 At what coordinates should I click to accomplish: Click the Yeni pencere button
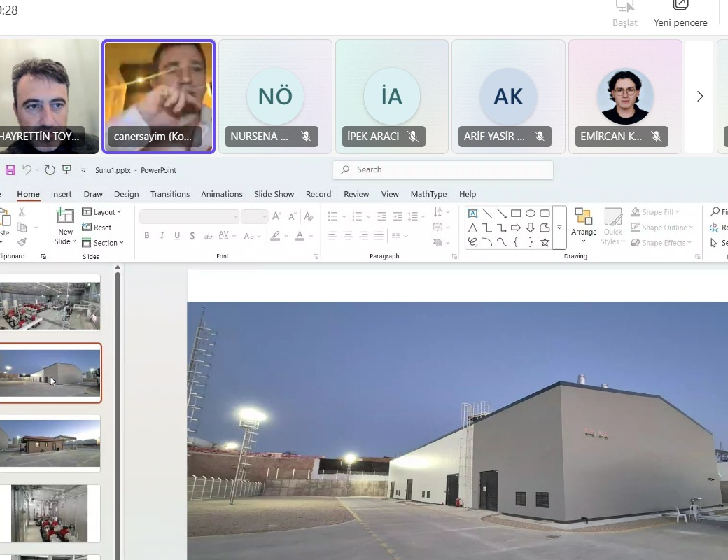(x=680, y=14)
